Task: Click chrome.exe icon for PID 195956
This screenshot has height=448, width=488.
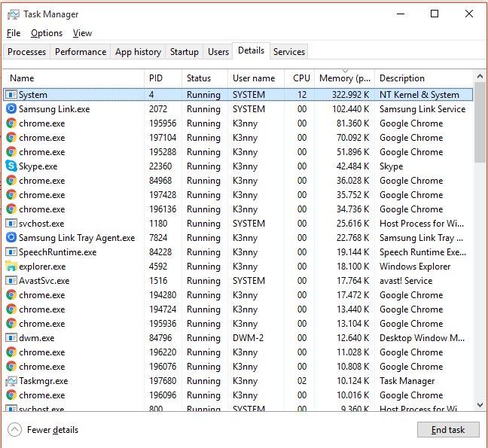Action: click(11, 123)
